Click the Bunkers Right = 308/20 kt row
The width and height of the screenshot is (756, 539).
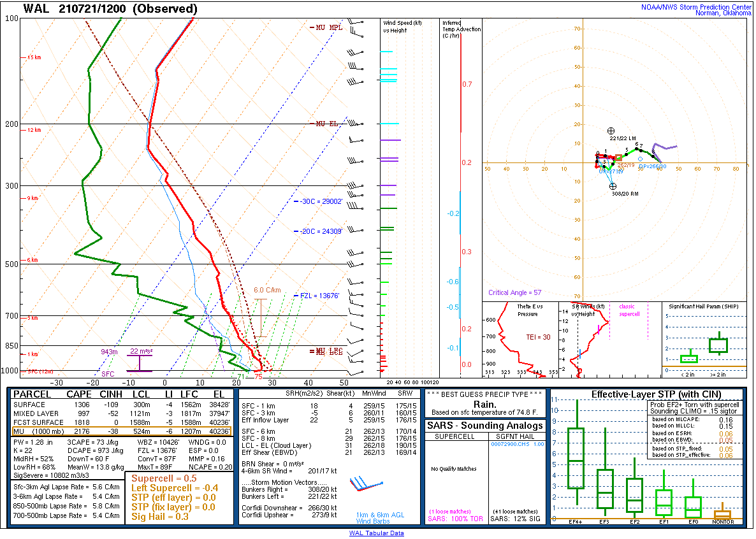pyautogui.click(x=289, y=489)
